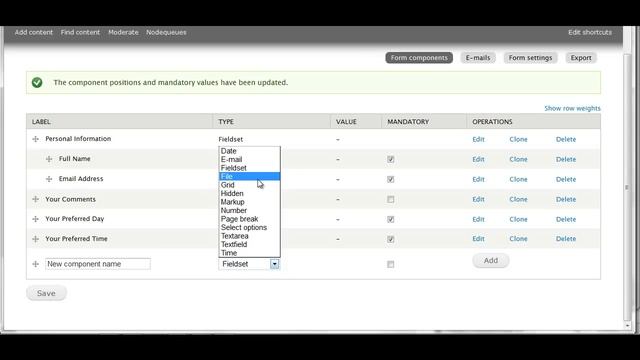Clone the Your Preferred Time component
This screenshot has width=640, height=360.
click(x=518, y=239)
